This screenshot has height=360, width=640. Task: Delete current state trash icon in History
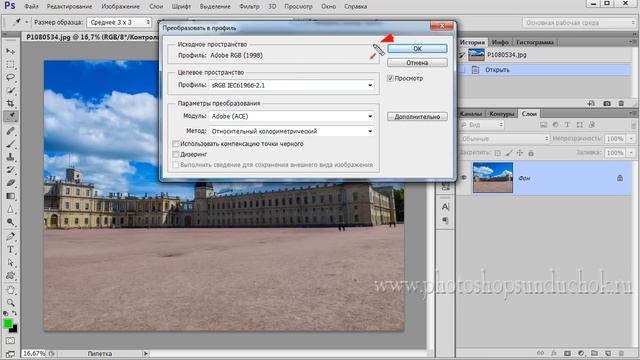621,104
